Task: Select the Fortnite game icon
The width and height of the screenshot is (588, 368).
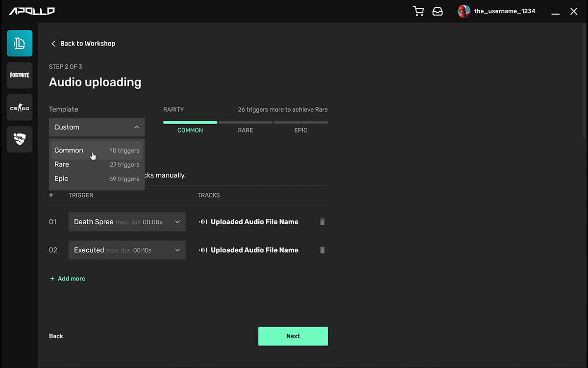Action: [x=20, y=75]
